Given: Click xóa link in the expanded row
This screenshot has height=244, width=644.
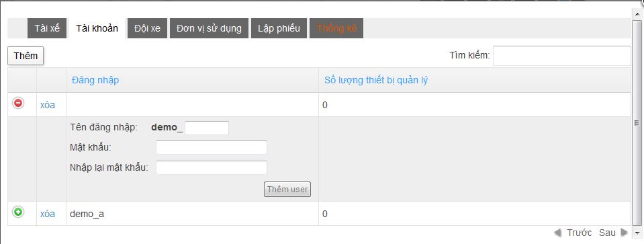Looking at the screenshot, I should click(x=48, y=105).
